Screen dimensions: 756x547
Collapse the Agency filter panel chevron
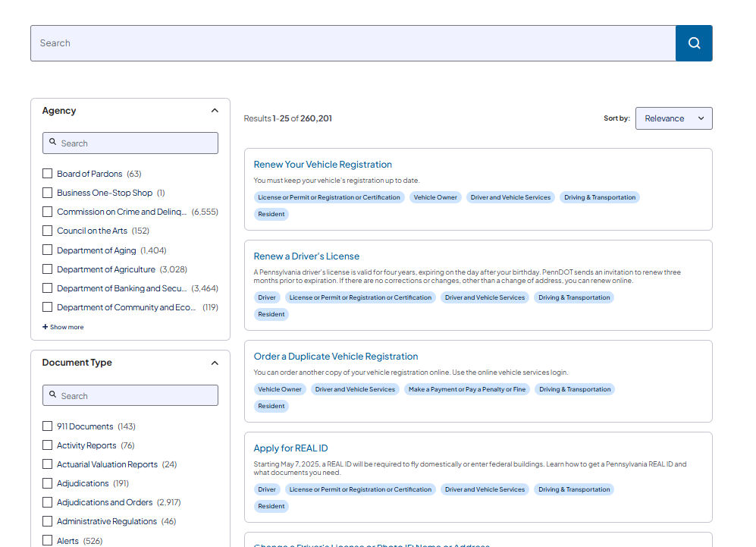[x=215, y=111]
